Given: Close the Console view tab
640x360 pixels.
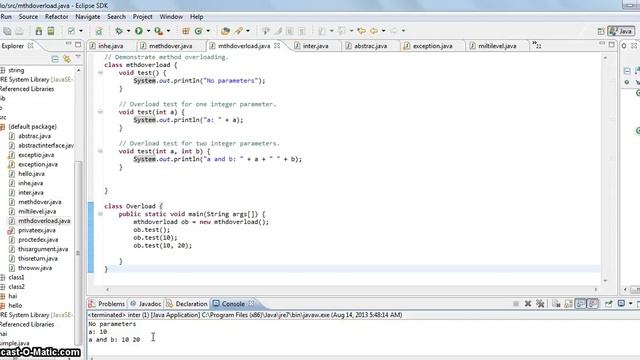Looking at the screenshot, I should 251,303.
